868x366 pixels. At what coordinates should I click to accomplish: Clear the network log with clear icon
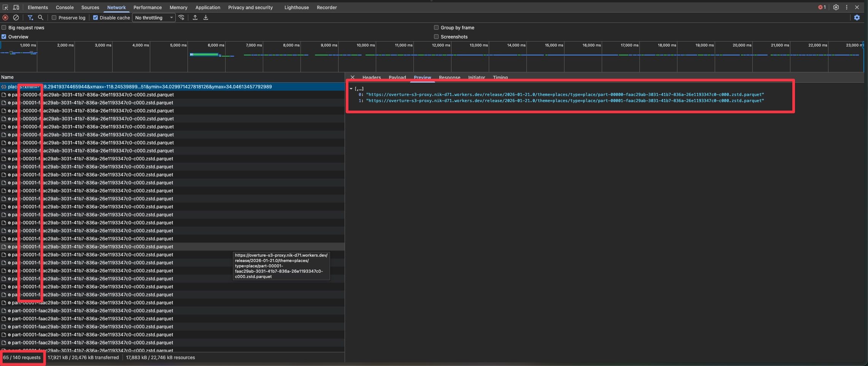point(16,18)
